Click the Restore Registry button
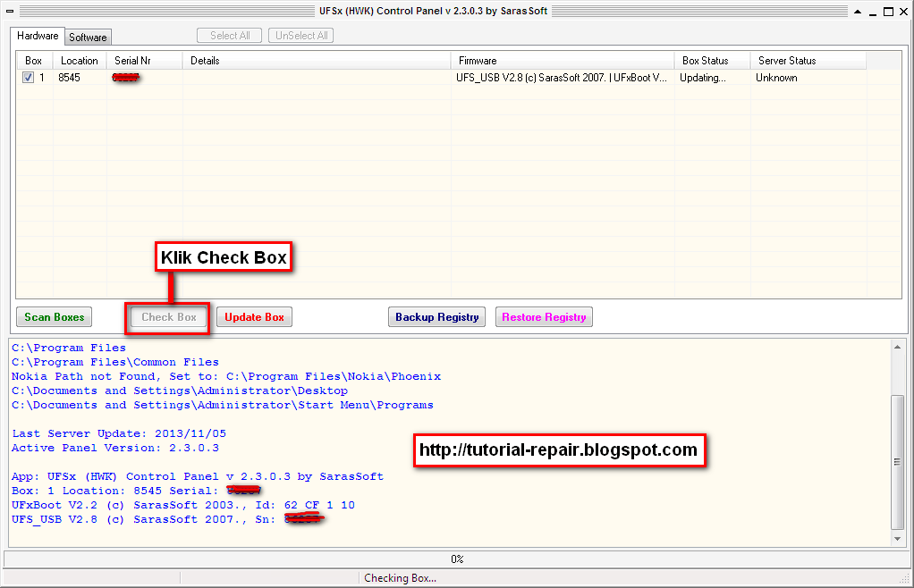Viewport: 914px width, 588px height. click(544, 317)
